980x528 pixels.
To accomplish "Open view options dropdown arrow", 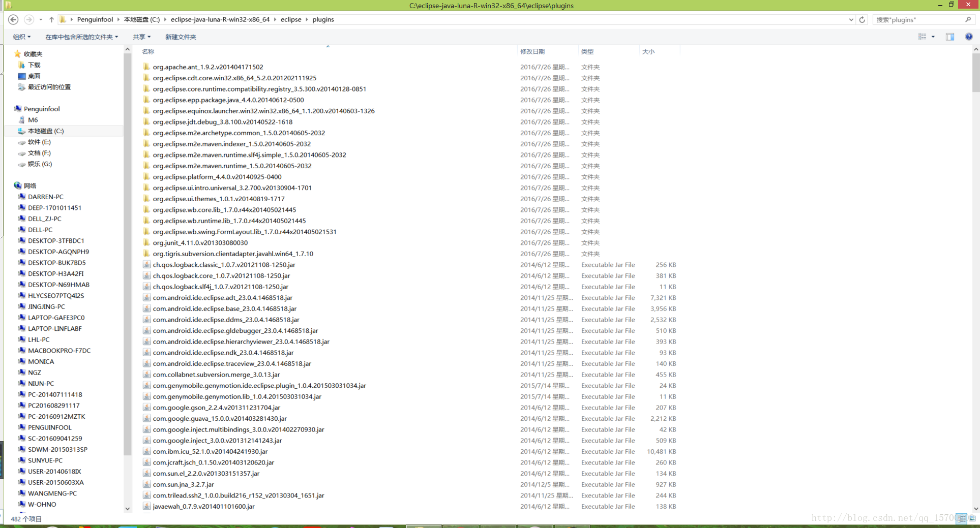I will tap(933, 37).
